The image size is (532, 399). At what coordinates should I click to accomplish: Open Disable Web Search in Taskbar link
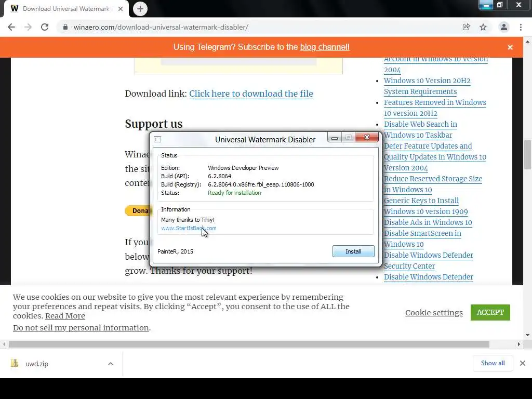tap(420, 129)
